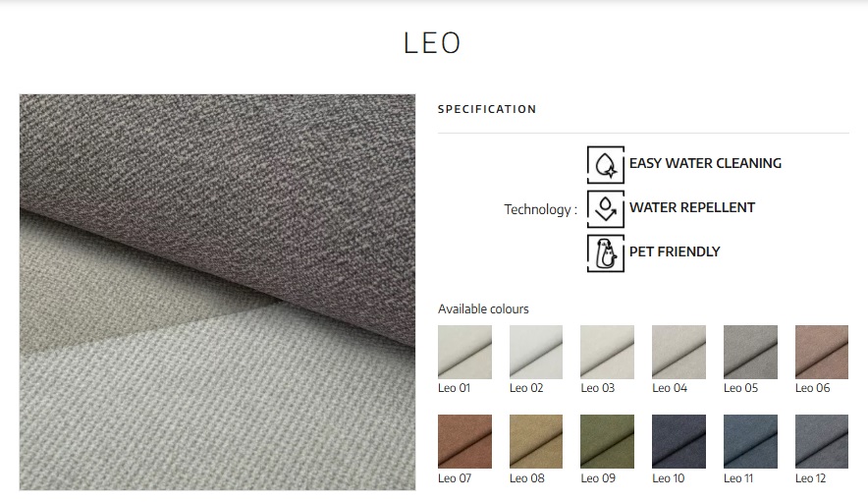Image resolution: width=868 pixels, height=502 pixels.
Task: Click the SPECIFICATION section heading
Action: tap(487, 109)
